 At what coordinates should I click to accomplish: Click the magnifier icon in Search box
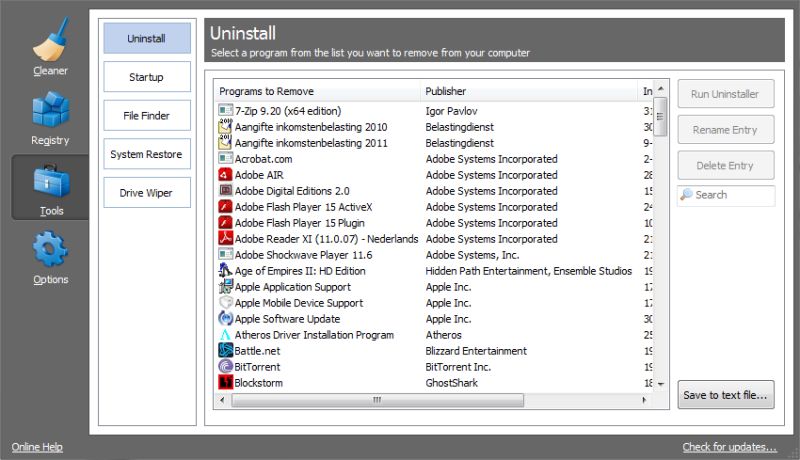click(687, 194)
